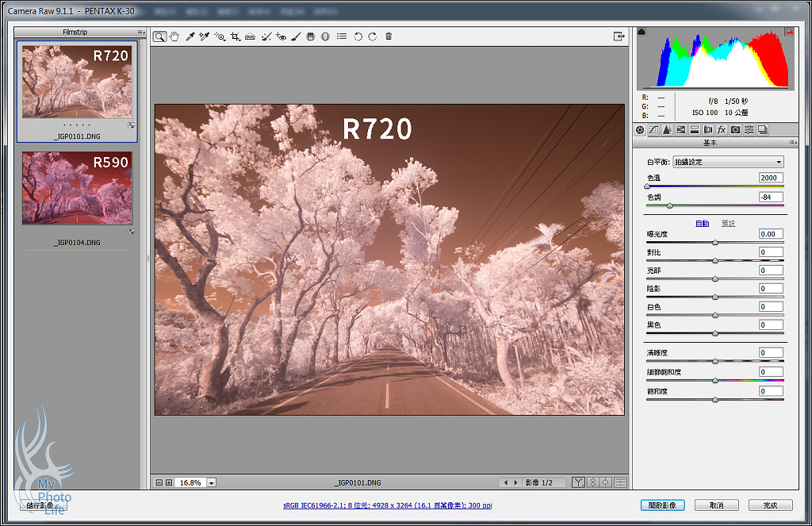Toggle highlight clipping warning in histogram
The width and height of the screenshot is (812, 526).
[x=789, y=32]
